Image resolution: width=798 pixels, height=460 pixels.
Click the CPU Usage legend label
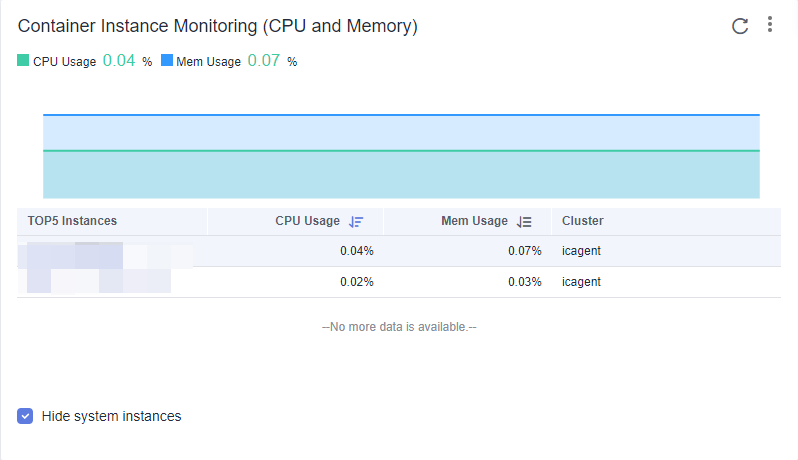coord(65,62)
